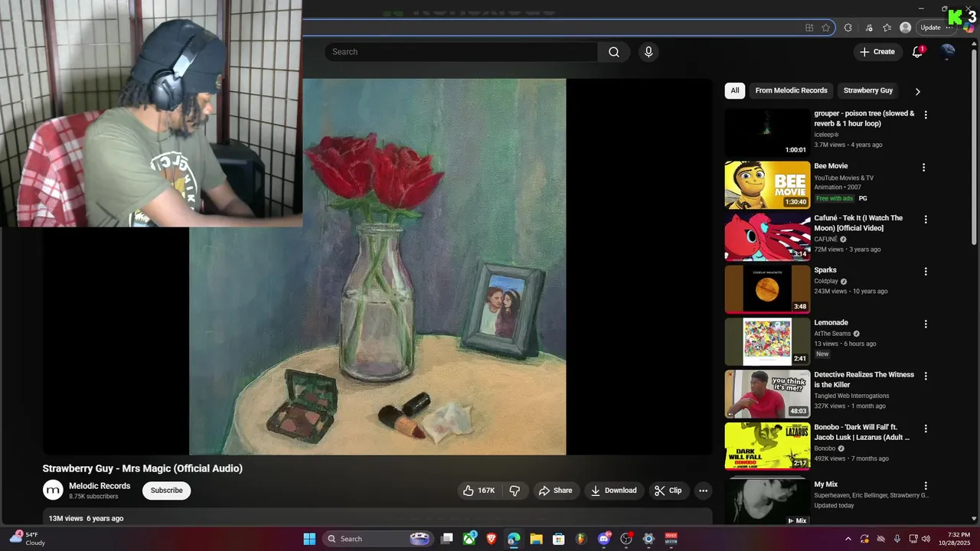Viewport: 980px width, 551px height.
Task: Like the video with thumbs up
Action: point(479,491)
